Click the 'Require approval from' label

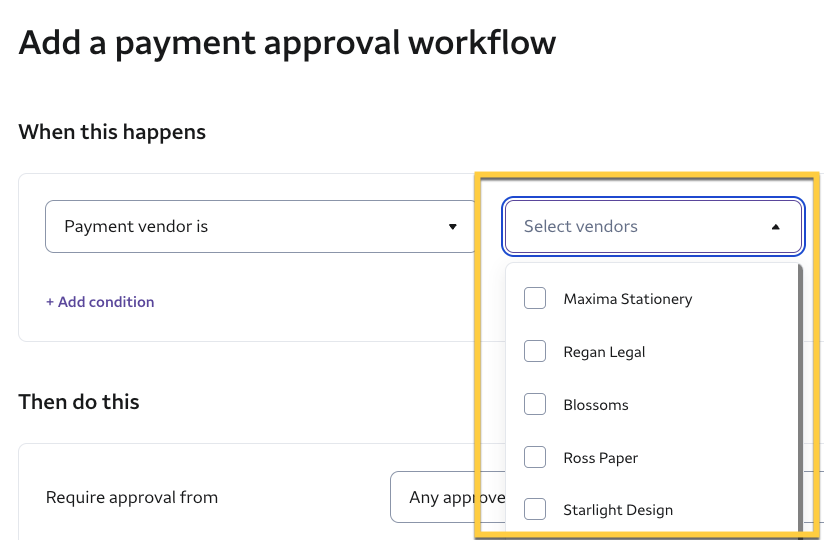coord(132,497)
